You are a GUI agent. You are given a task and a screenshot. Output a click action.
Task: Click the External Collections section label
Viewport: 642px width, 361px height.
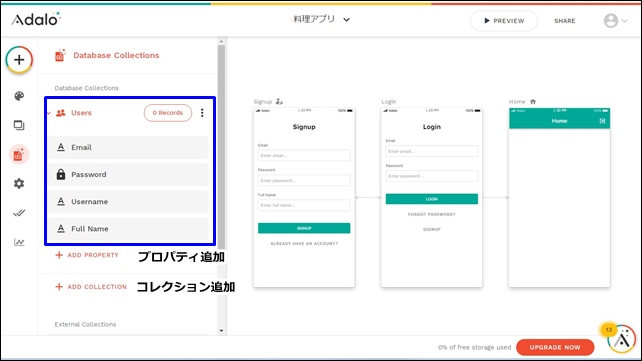[x=85, y=324]
